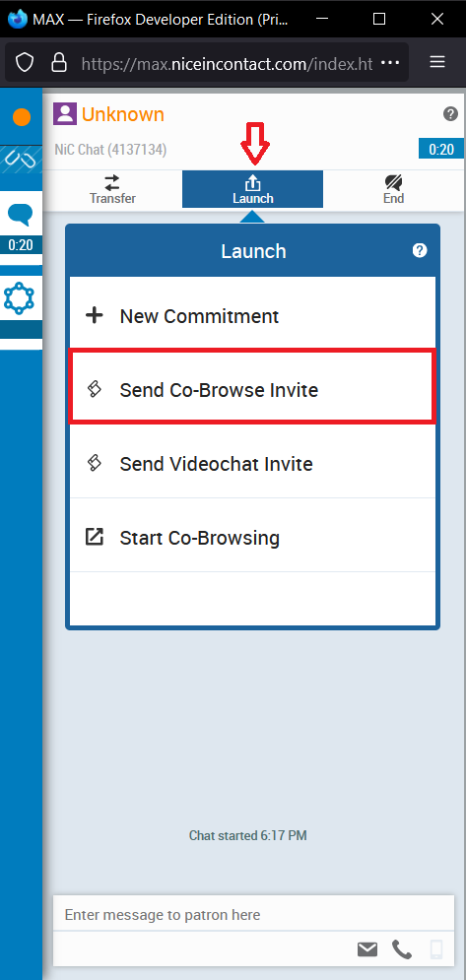Select the chat bubble icon in the sidebar
Viewport: 466px width, 980px height.
(x=20, y=215)
